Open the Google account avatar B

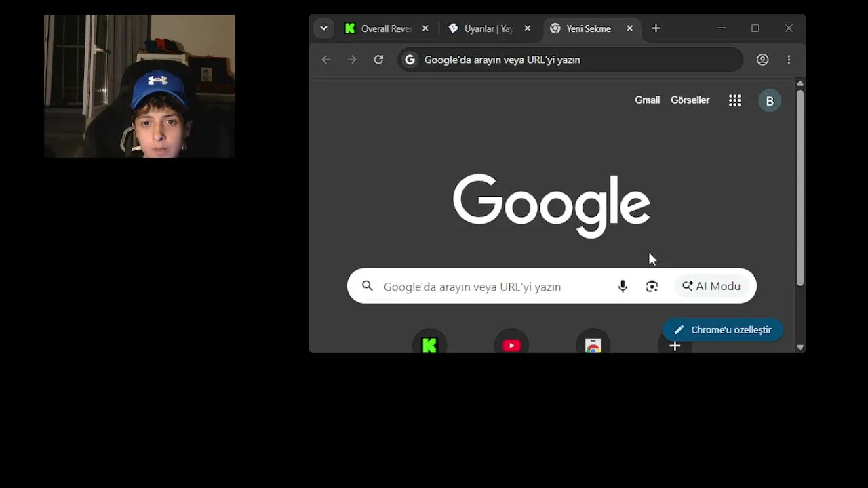[x=770, y=101]
